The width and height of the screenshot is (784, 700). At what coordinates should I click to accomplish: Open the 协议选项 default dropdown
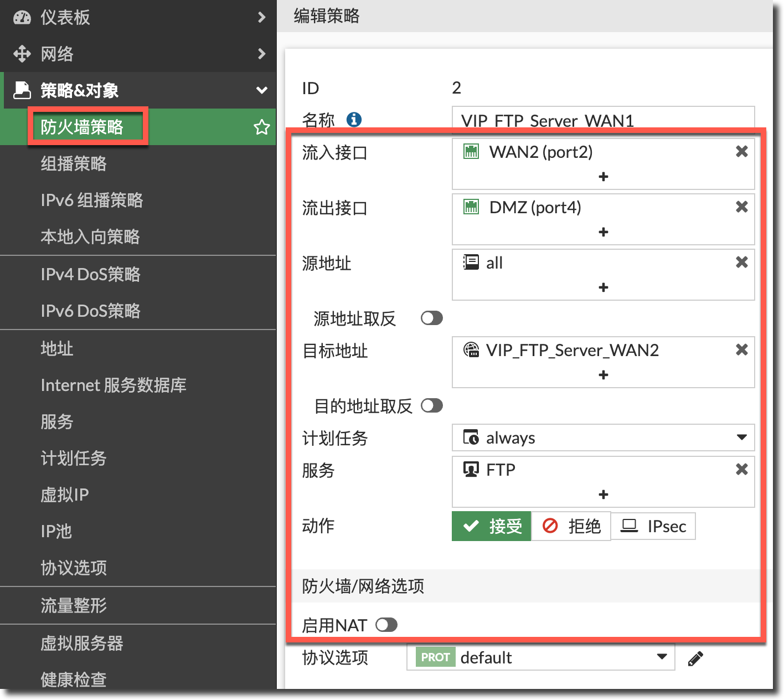click(x=540, y=657)
